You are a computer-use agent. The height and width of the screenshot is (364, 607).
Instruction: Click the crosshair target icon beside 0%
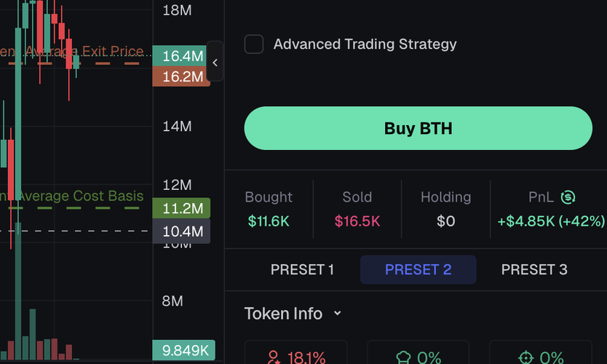pos(525,357)
